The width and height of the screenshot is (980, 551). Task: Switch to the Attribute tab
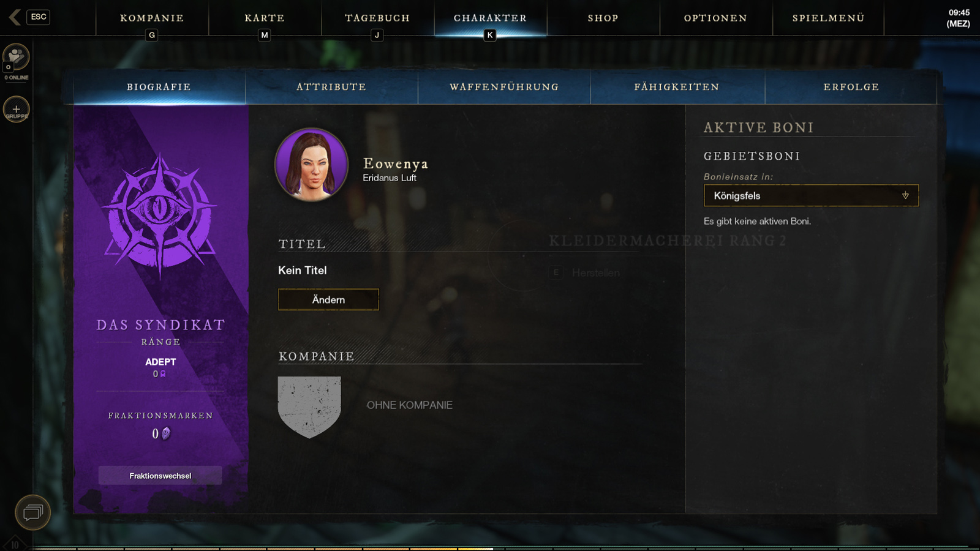(x=331, y=87)
